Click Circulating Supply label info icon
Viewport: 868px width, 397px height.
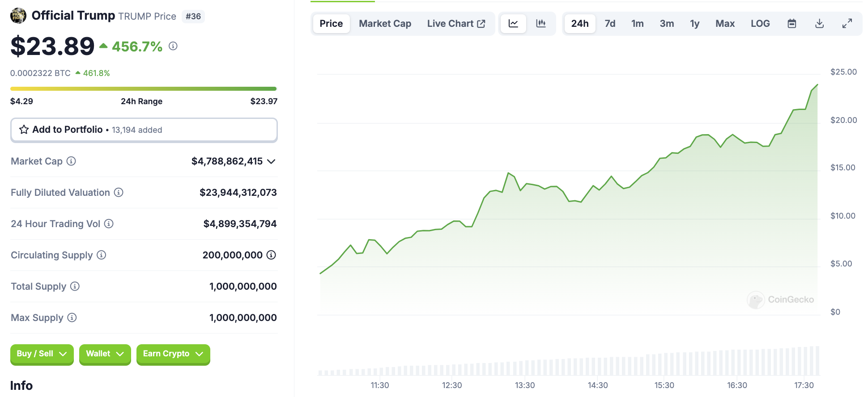pyautogui.click(x=102, y=255)
